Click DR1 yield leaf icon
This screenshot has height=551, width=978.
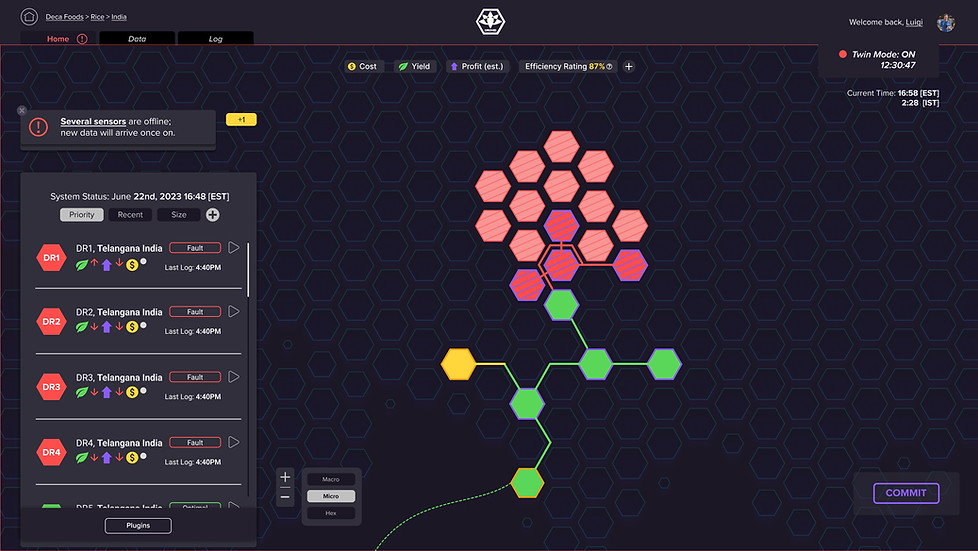point(82,265)
